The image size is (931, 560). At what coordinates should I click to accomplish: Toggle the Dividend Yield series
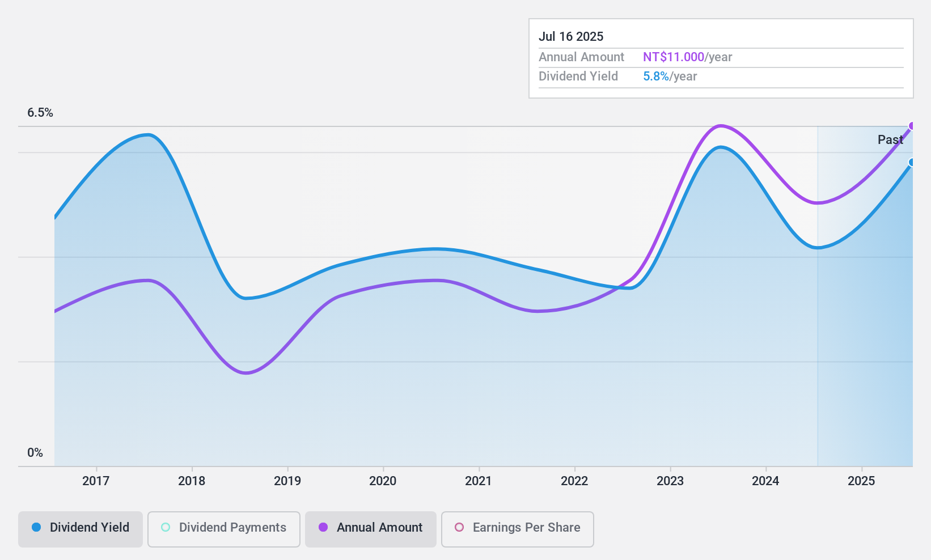(x=81, y=529)
